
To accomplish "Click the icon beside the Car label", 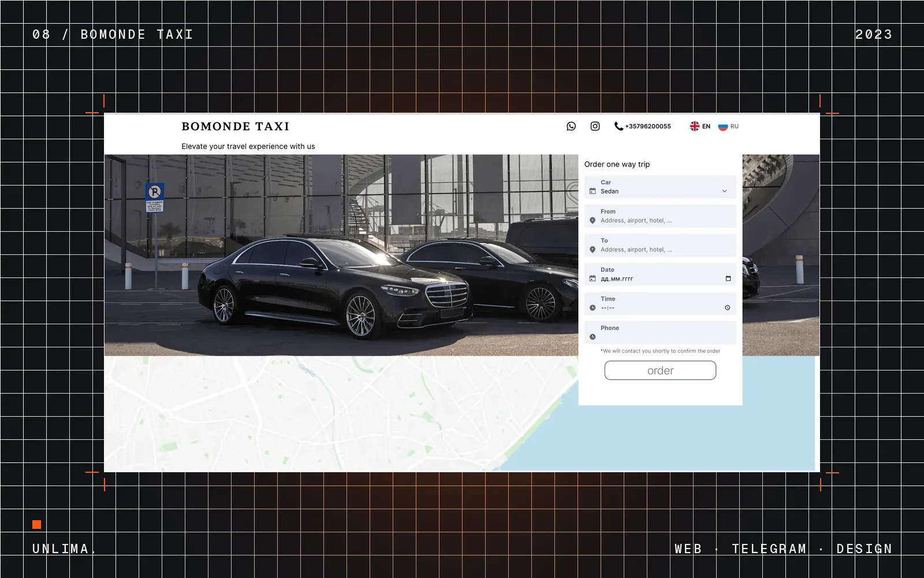I will tap(593, 191).
